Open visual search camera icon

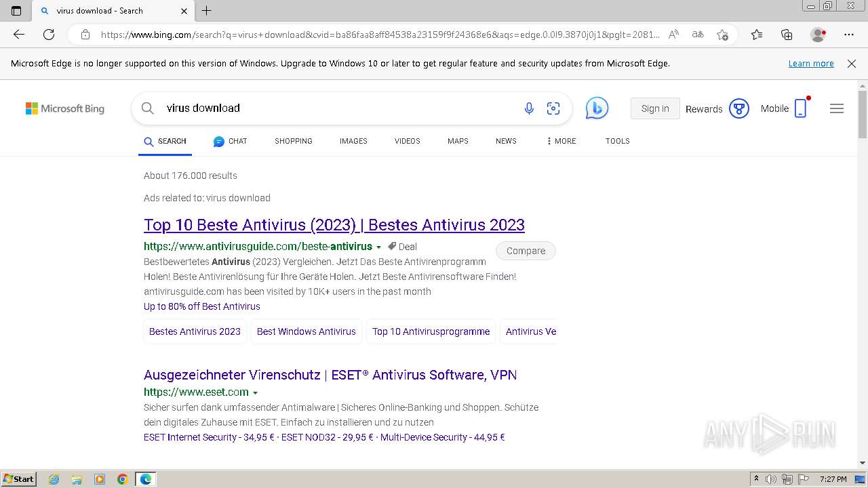pos(553,108)
